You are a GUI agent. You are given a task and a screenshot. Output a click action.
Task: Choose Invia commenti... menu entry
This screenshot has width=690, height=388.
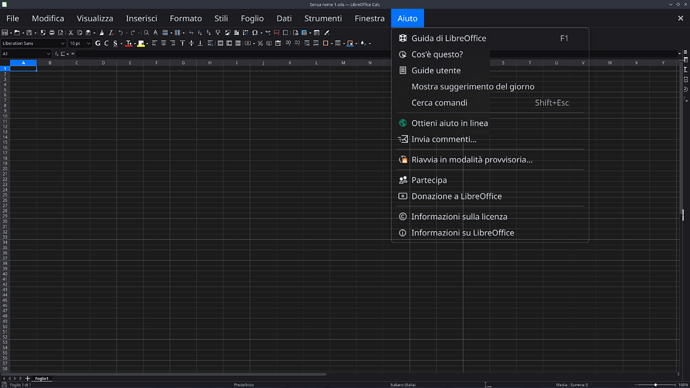489,139
